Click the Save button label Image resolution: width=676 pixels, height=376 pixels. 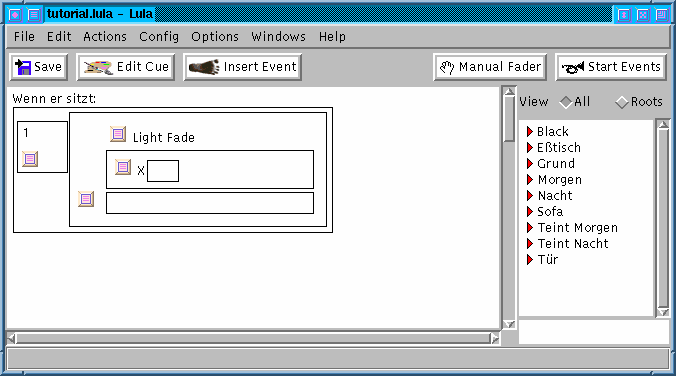point(48,67)
